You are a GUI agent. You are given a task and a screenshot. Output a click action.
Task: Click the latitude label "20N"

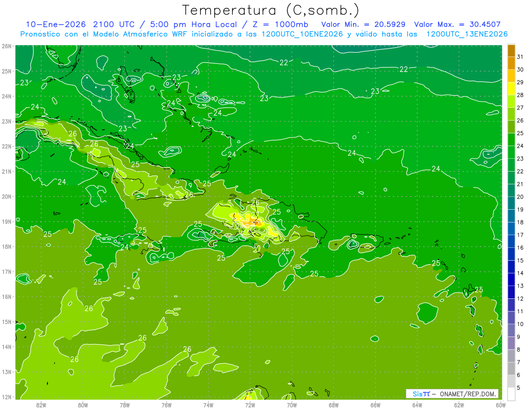click(7, 196)
